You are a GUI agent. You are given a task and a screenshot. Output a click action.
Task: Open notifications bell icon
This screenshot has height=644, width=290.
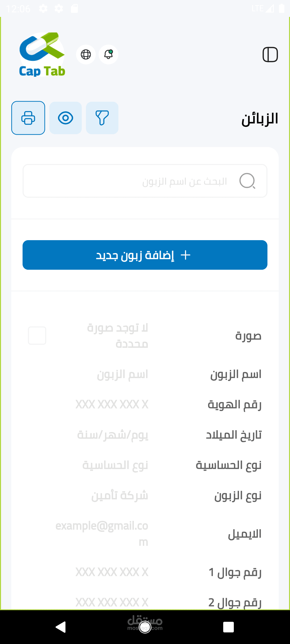(108, 54)
